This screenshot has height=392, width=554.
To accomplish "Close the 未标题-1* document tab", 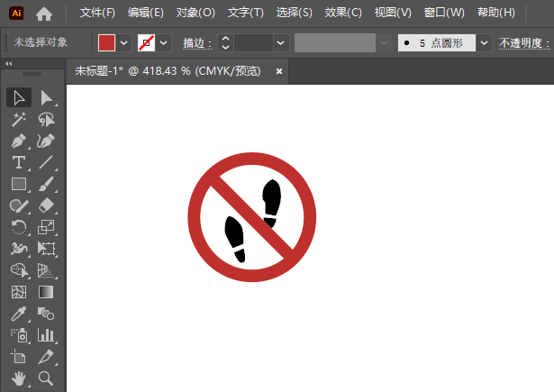I will [x=279, y=71].
